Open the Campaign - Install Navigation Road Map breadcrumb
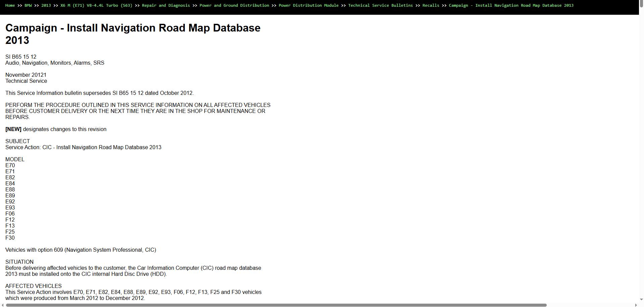Screen dimensions: 644x307 click(511, 5)
